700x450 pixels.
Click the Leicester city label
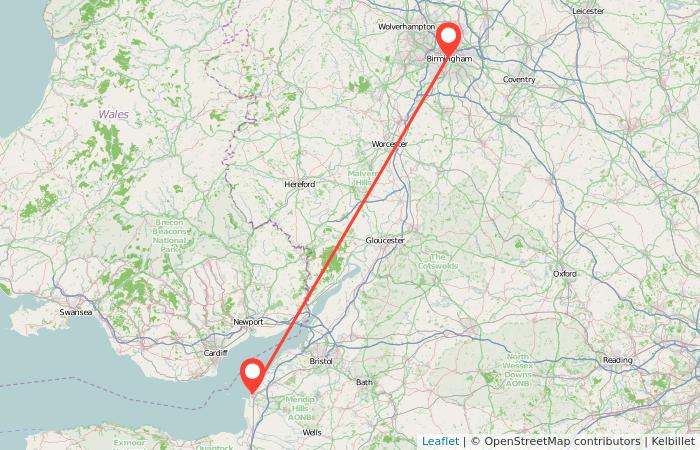(x=588, y=11)
